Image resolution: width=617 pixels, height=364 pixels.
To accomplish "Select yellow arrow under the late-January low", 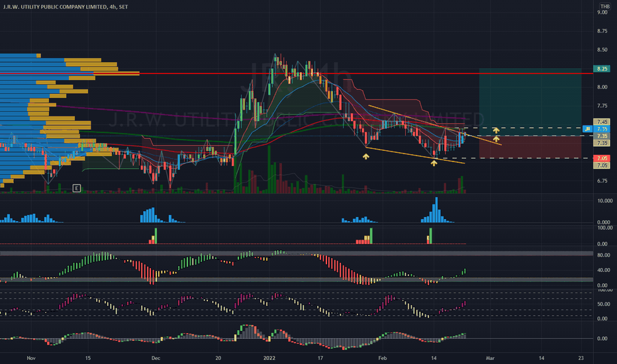I will click(366, 157).
